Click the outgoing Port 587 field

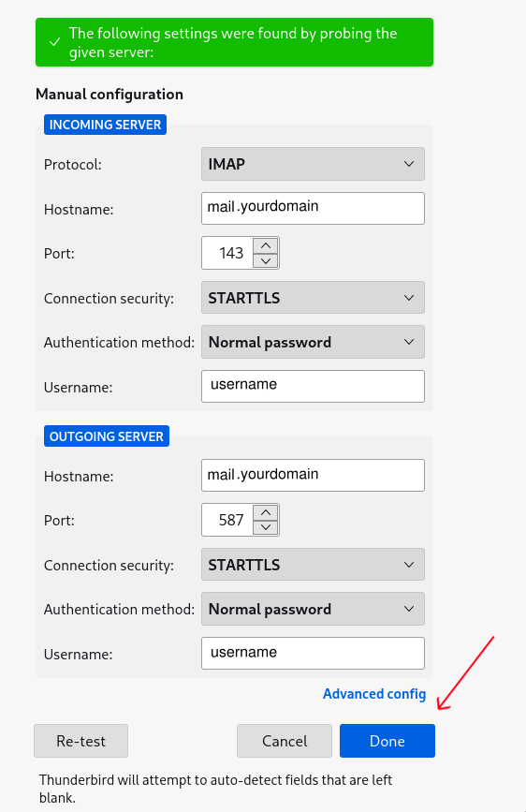coord(227,520)
